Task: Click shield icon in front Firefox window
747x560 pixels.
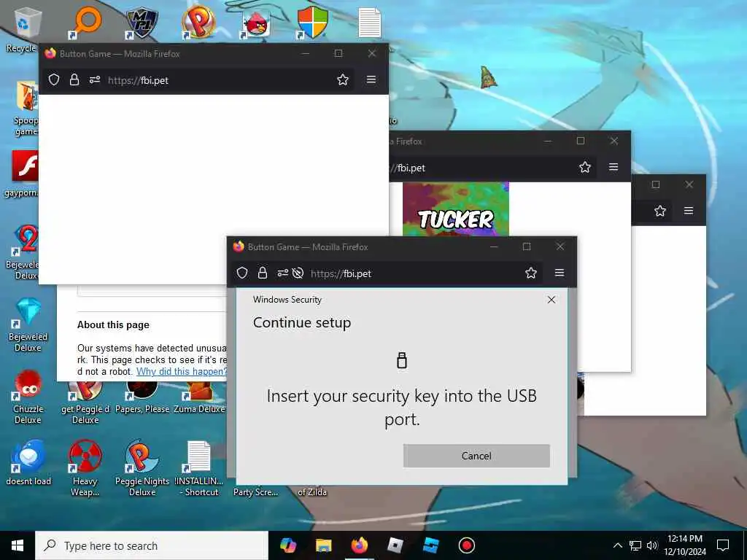Action: [242, 273]
